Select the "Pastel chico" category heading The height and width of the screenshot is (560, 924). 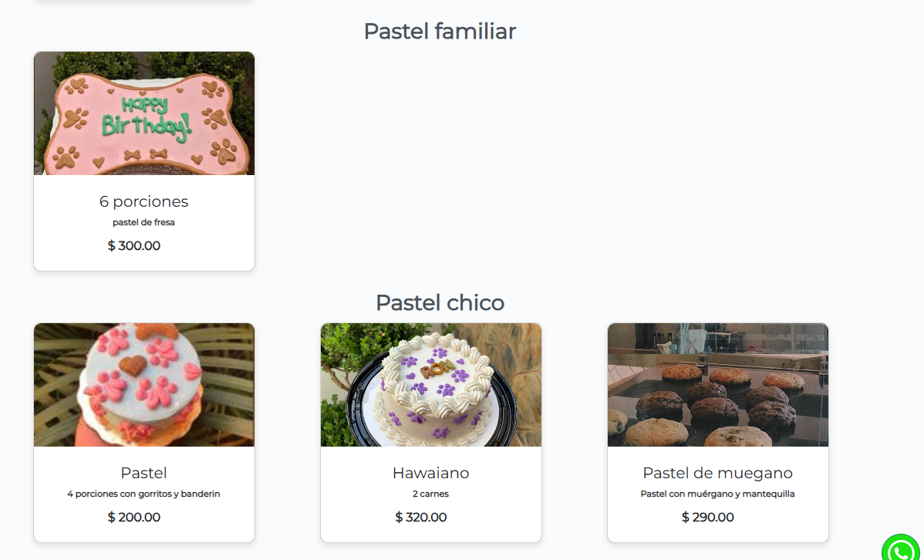tap(440, 303)
